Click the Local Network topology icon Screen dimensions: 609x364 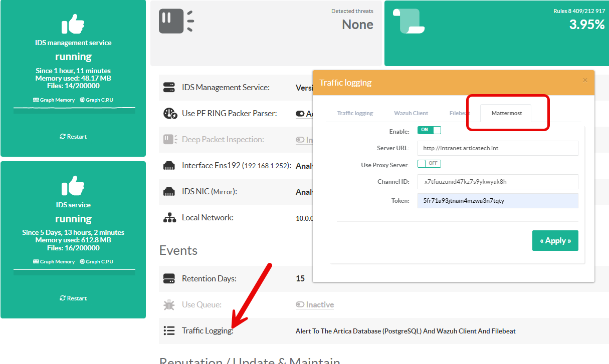tap(169, 218)
